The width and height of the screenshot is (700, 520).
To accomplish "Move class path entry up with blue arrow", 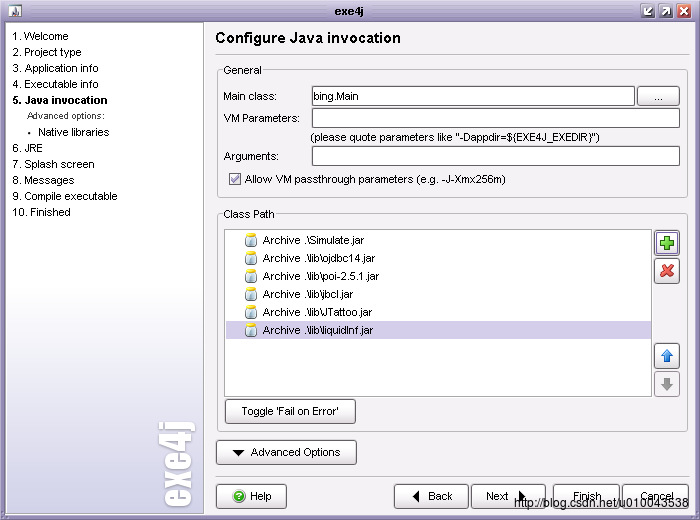I will tap(667, 356).
